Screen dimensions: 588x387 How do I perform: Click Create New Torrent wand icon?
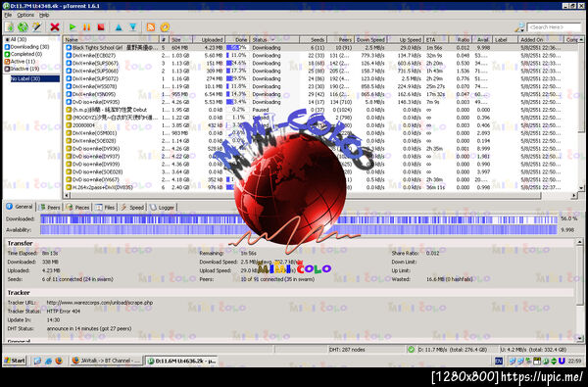point(37,27)
